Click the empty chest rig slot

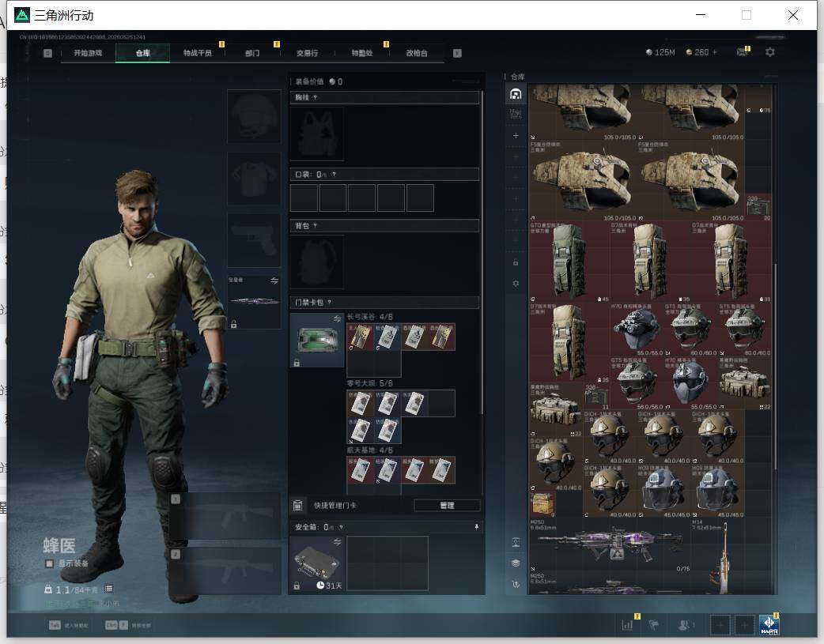[x=317, y=134]
